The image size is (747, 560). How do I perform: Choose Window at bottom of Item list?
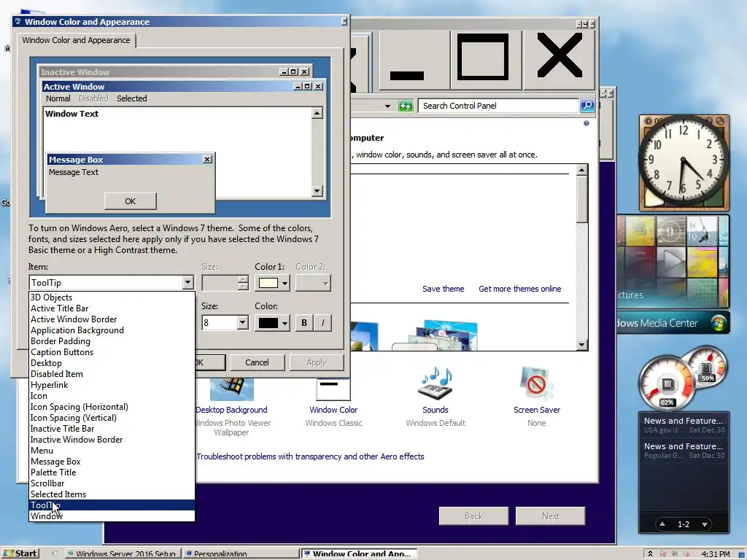pyautogui.click(x=112, y=516)
